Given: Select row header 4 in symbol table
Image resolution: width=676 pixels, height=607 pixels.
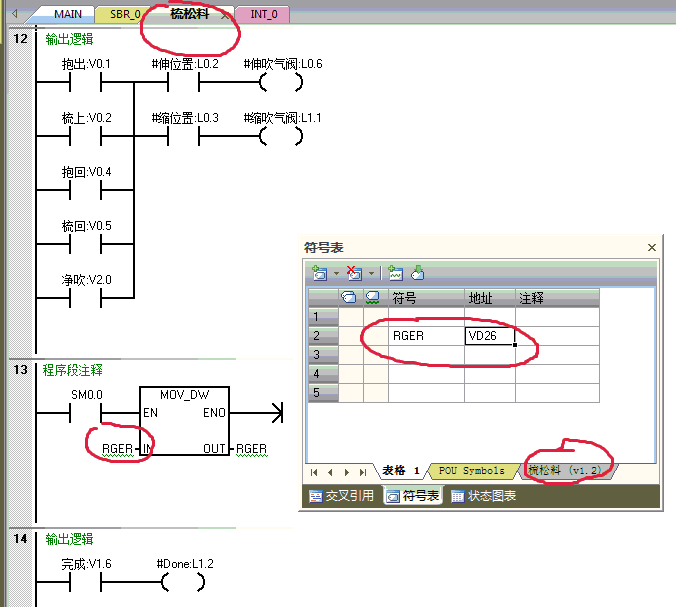Looking at the screenshot, I should point(323,374).
